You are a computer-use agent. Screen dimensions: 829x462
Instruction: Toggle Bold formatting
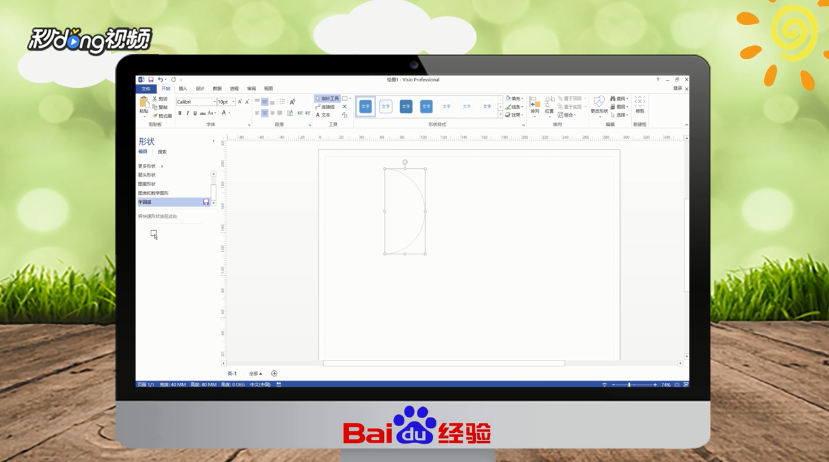[180, 113]
